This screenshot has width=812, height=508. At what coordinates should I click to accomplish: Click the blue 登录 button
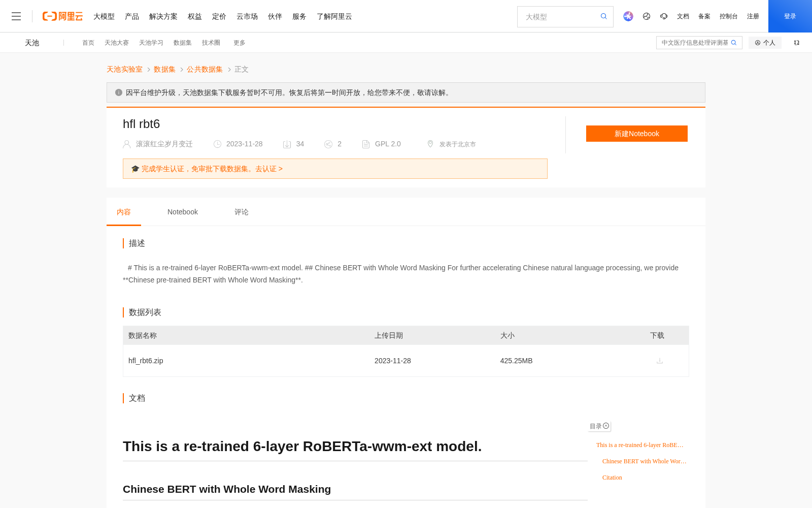point(790,16)
